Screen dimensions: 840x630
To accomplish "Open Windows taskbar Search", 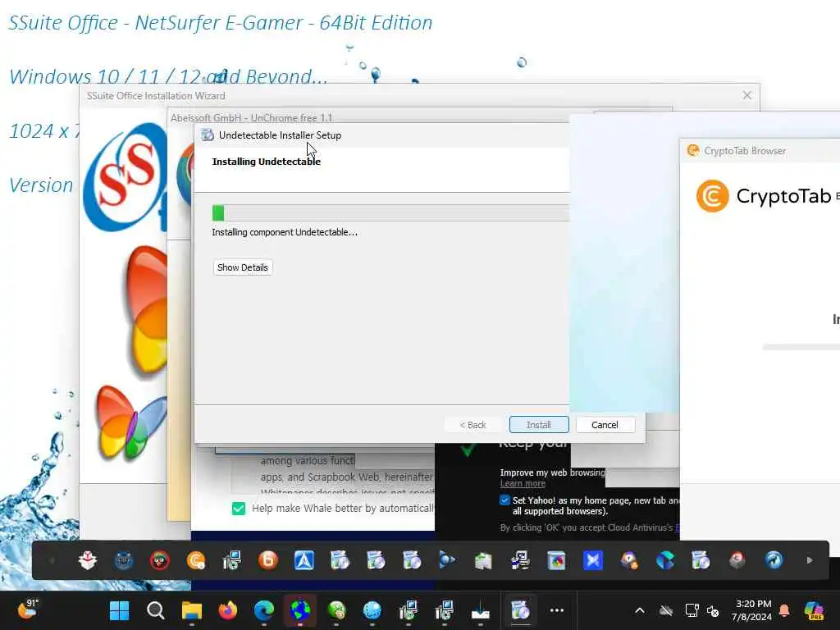I will (x=155, y=610).
